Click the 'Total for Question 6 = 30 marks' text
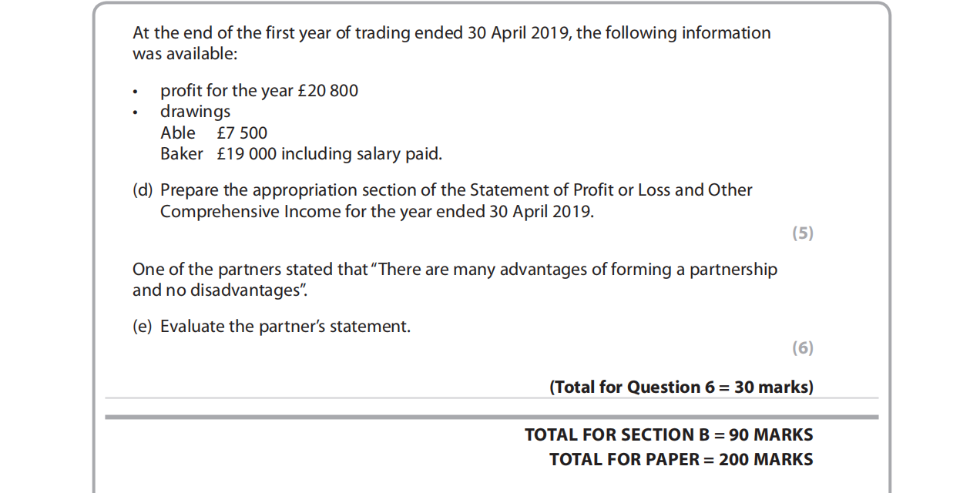This screenshot has width=980, height=493. pyautogui.click(x=681, y=387)
